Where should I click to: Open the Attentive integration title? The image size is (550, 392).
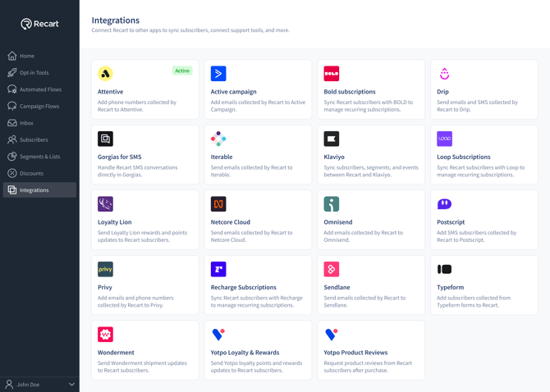(110, 92)
